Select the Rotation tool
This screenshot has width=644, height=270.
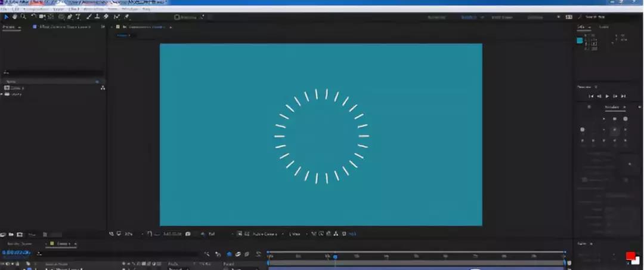point(34,17)
